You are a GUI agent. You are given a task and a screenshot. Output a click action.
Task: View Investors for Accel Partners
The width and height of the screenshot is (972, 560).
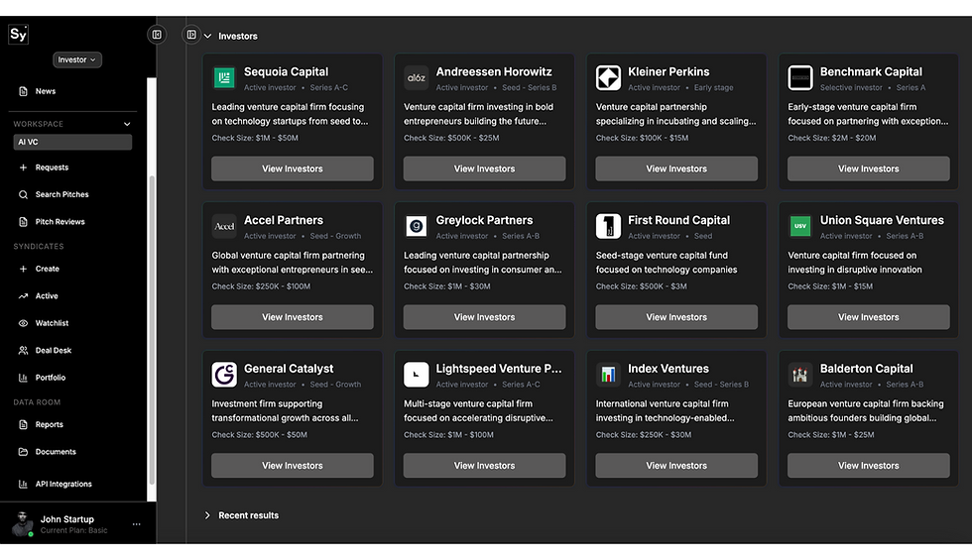tap(293, 317)
